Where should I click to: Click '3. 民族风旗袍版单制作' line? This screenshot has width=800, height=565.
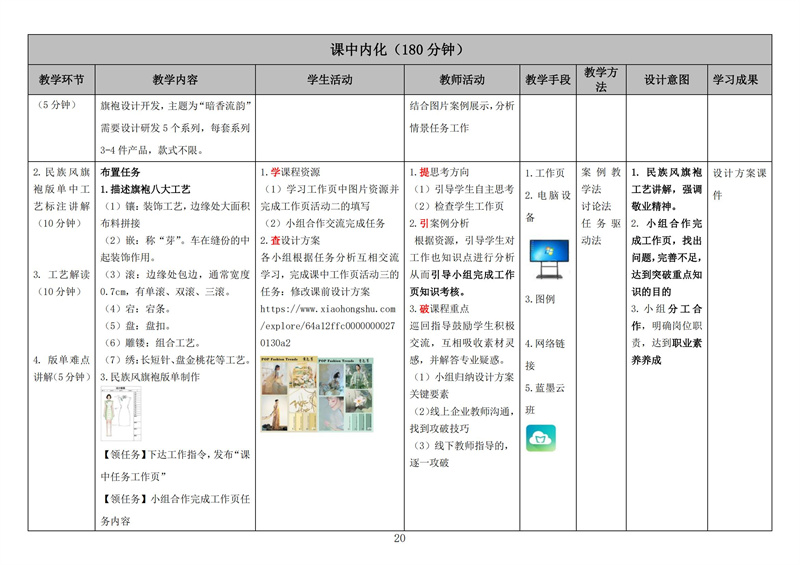point(150,377)
